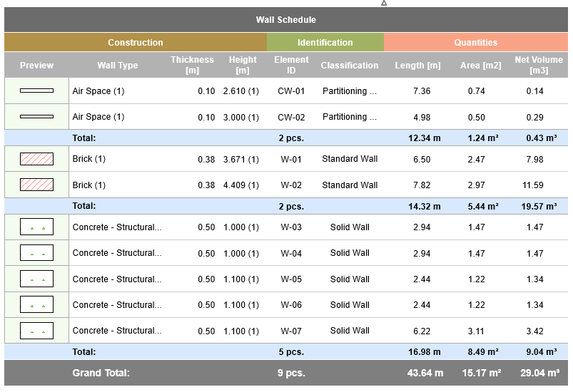Select the Brick hatch preview for W-01
Screen dimensions: 573x392
pyautogui.click(x=36, y=159)
